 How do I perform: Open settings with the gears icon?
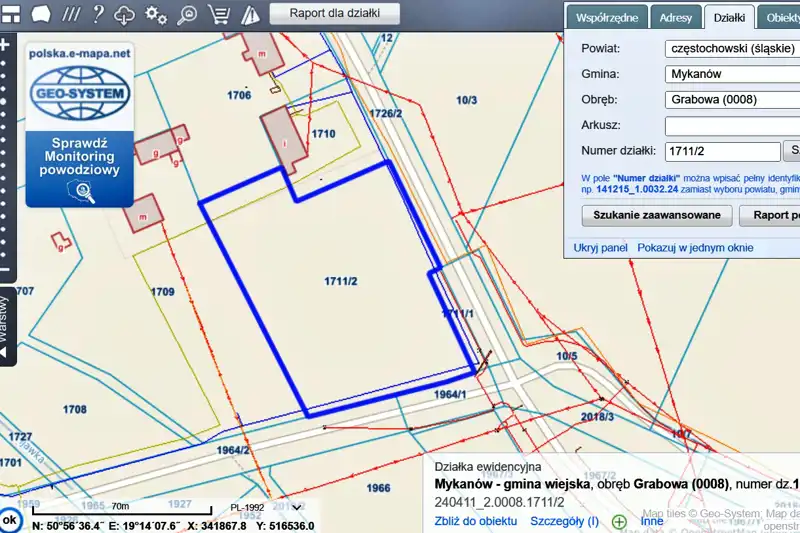156,15
